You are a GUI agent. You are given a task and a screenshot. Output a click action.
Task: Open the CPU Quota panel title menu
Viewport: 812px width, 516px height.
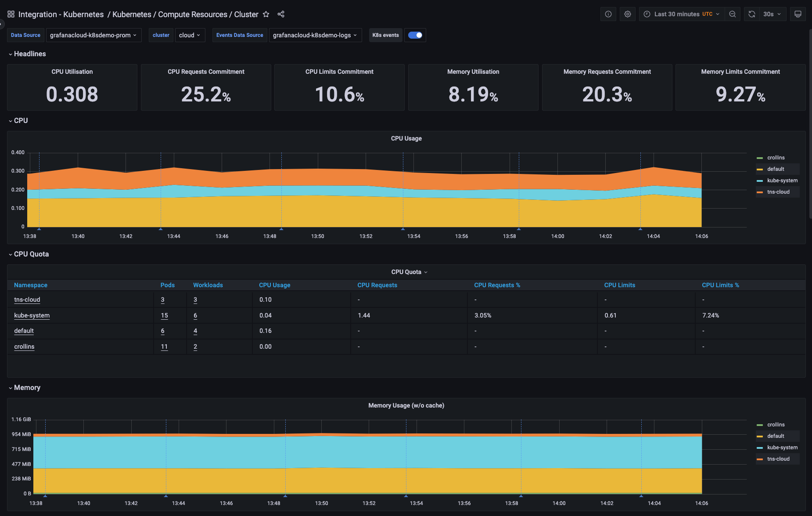(409, 271)
